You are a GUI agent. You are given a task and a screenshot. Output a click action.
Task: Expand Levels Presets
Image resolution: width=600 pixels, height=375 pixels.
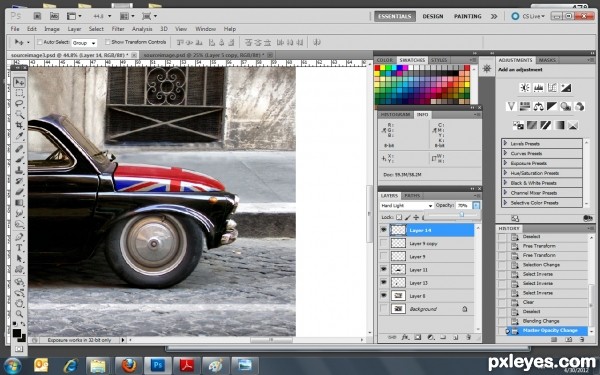[x=505, y=143]
